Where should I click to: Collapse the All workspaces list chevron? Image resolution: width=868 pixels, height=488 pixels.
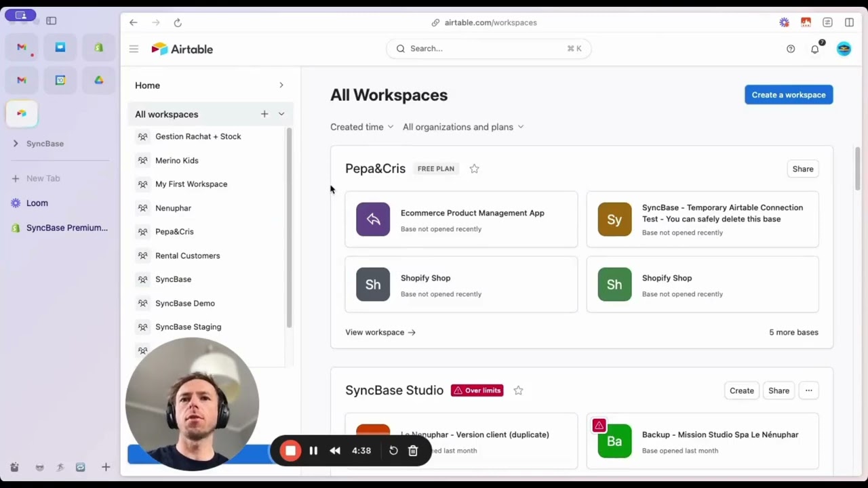281,114
